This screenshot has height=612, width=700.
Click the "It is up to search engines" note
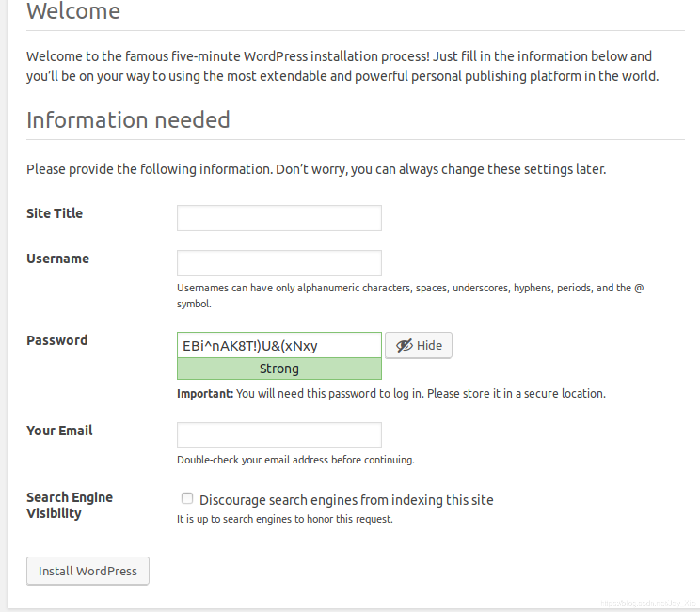coord(285,519)
